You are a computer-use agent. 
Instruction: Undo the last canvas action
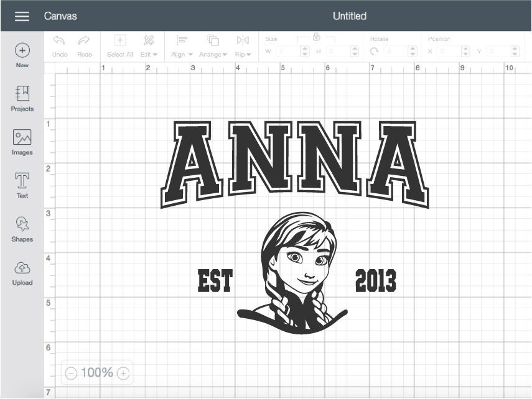[x=58, y=44]
